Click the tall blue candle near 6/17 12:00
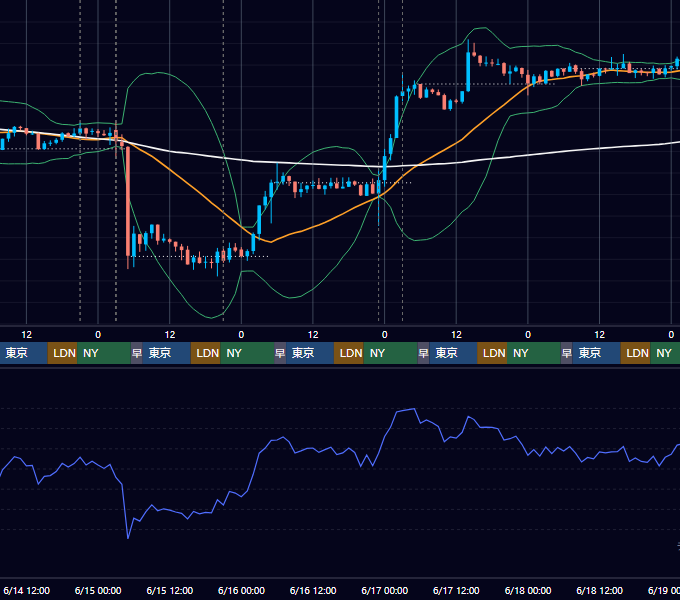 tap(468, 72)
